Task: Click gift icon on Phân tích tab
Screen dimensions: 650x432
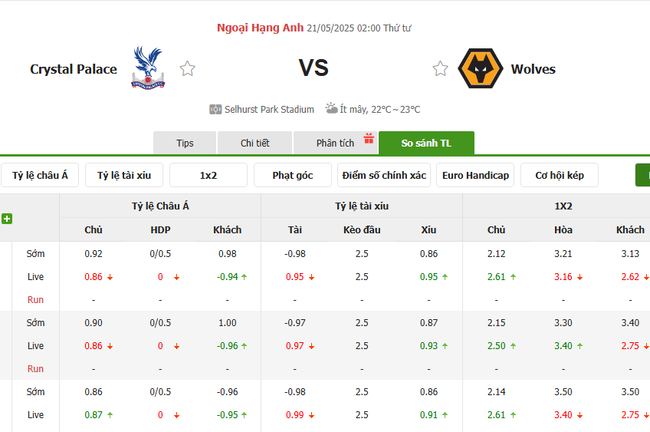Action: [x=367, y=138]
